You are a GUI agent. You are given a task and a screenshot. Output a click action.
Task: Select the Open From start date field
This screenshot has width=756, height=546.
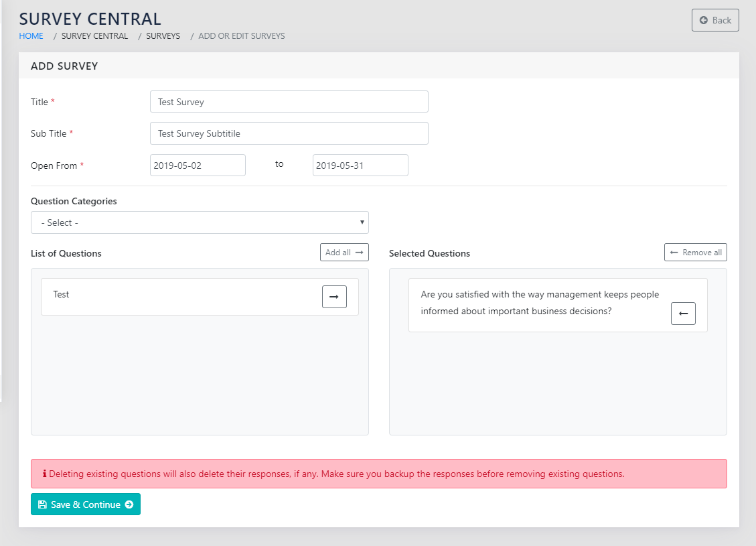tap(198, 165)
